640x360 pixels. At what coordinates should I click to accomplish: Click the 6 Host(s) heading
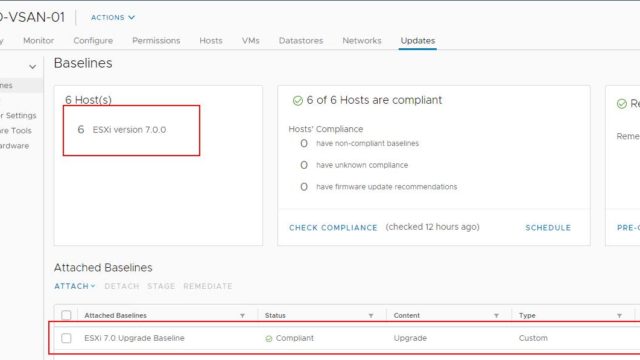point(88,100)
